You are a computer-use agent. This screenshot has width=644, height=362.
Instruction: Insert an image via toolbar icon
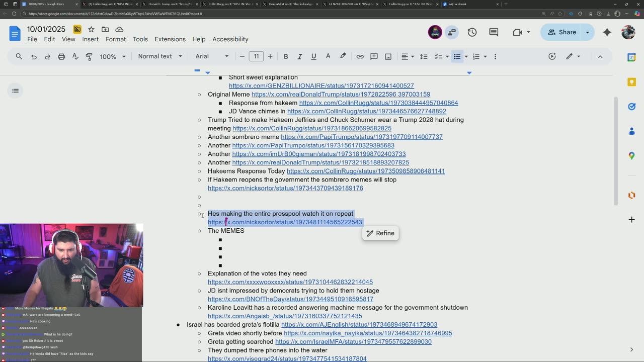(388, 56)
